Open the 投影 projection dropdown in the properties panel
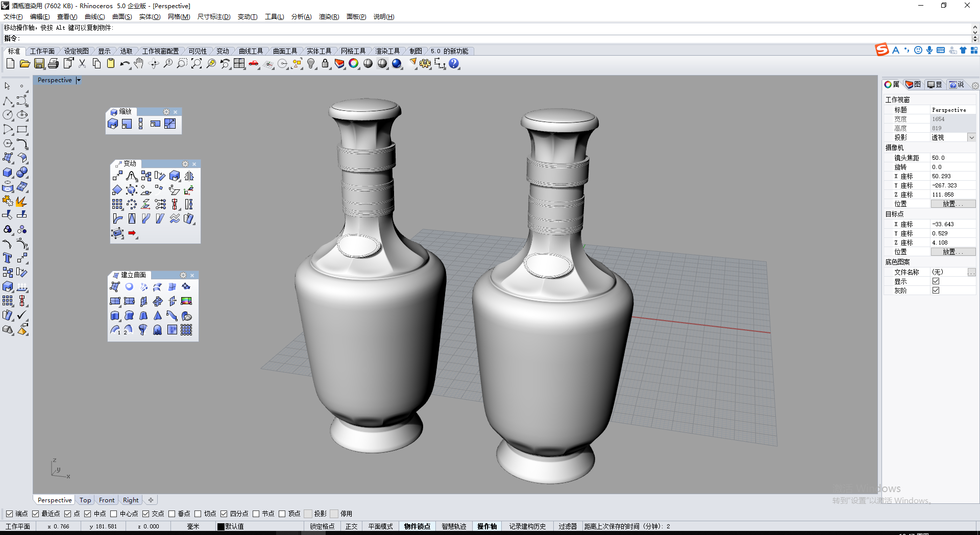The image size is (980, 535). coord(972,137)
